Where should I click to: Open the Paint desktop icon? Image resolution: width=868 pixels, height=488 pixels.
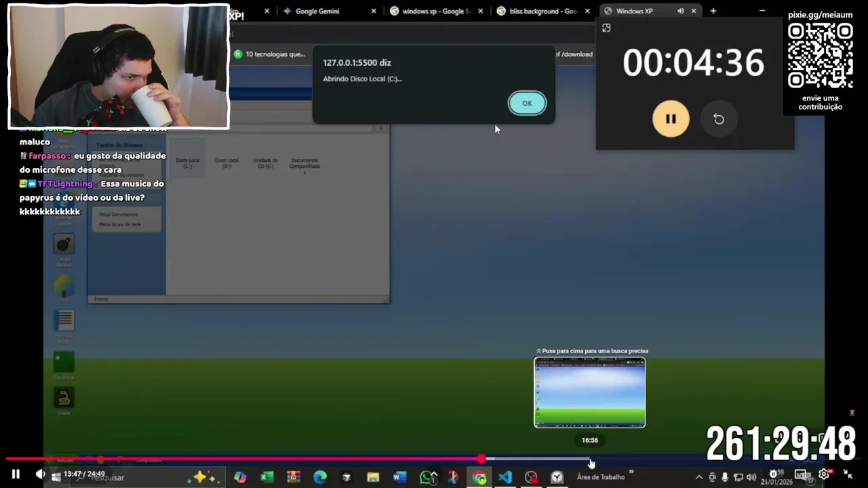pos(64,289)
